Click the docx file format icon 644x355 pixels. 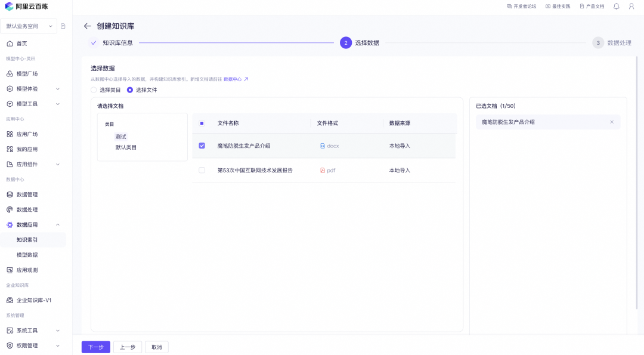coord(321,145)
